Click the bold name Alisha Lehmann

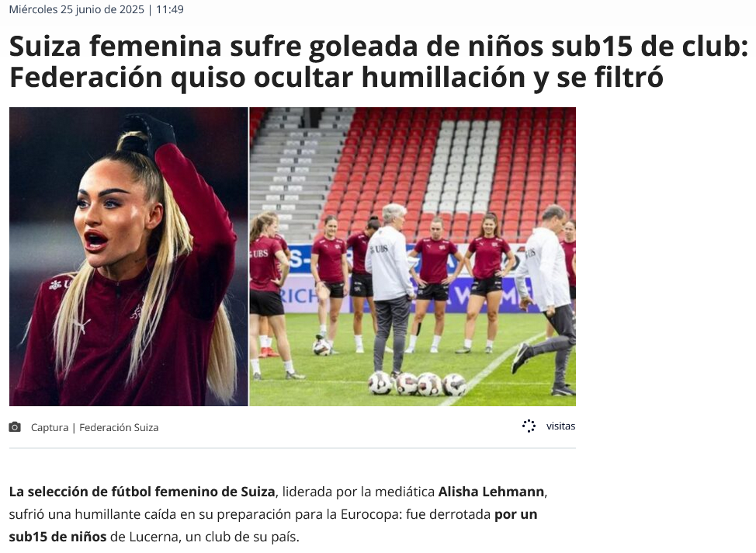491,492
